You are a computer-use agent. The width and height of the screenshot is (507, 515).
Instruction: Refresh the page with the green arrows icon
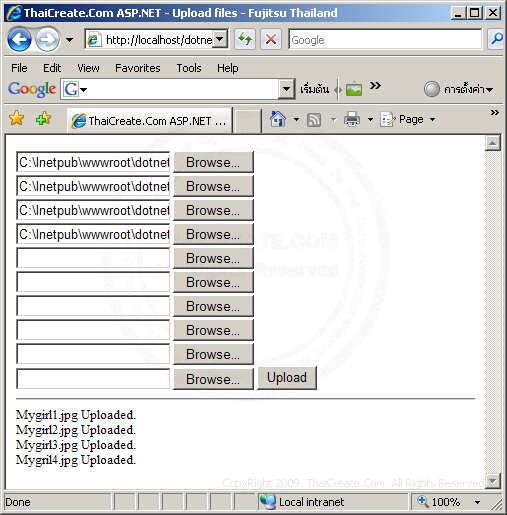click(245, 39)
